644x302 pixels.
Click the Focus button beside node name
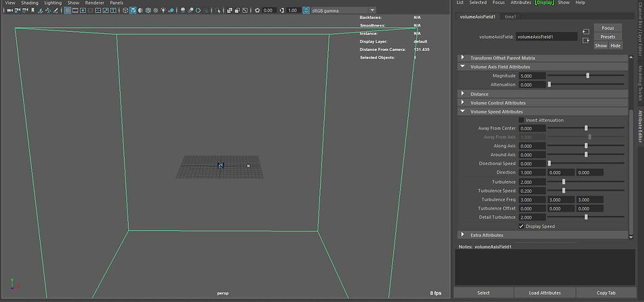(x=608, y=28)
